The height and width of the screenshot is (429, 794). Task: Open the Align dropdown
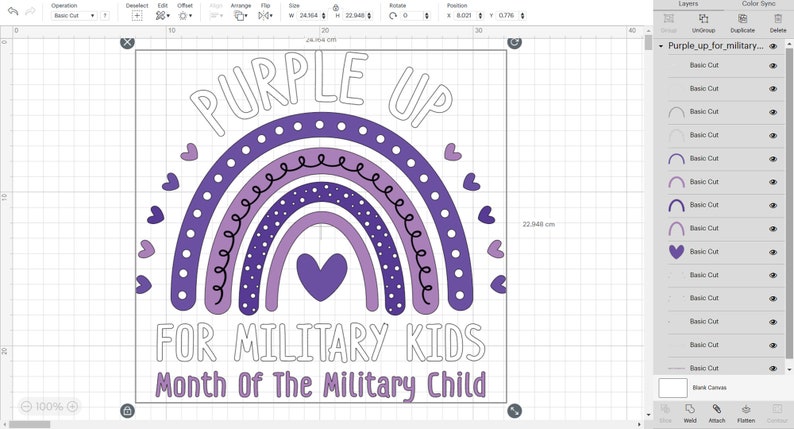pyautogui.click(x=216, y=16)
